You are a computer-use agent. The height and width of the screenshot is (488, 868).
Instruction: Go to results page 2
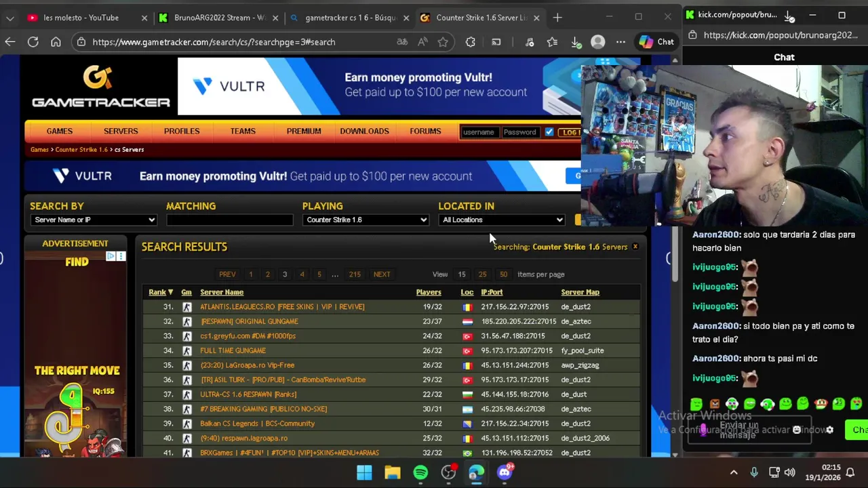(267, 274)
